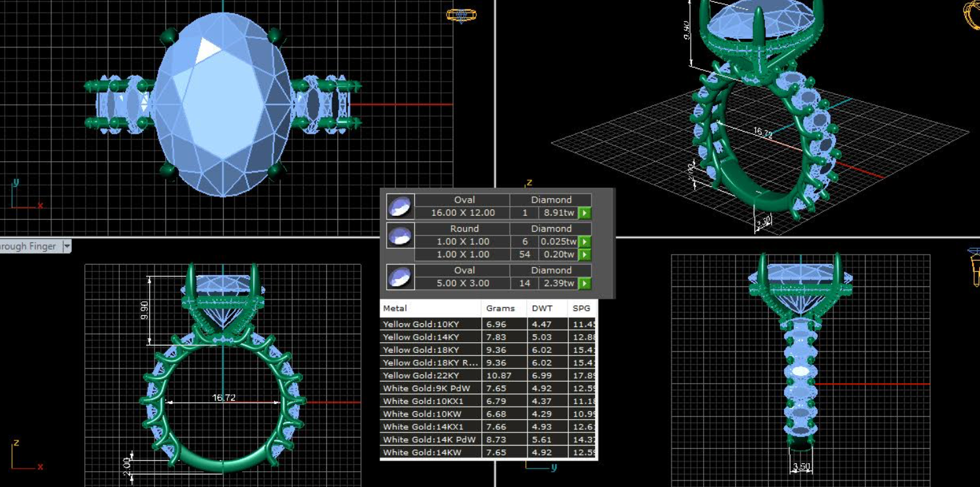Viewport: 980px width, 487px height.
Task: Select the large oval center stone in top view
Action: click(x=224, y=105)
